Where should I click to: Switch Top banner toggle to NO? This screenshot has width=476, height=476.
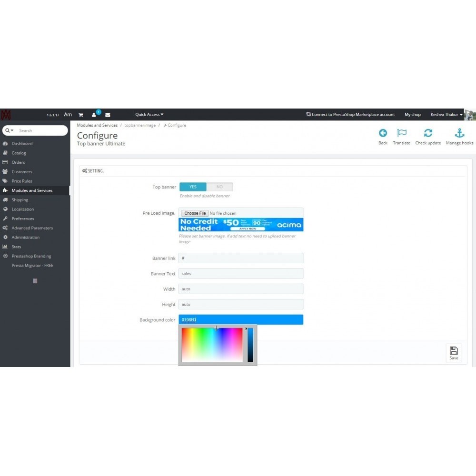(x=219, y=187)
